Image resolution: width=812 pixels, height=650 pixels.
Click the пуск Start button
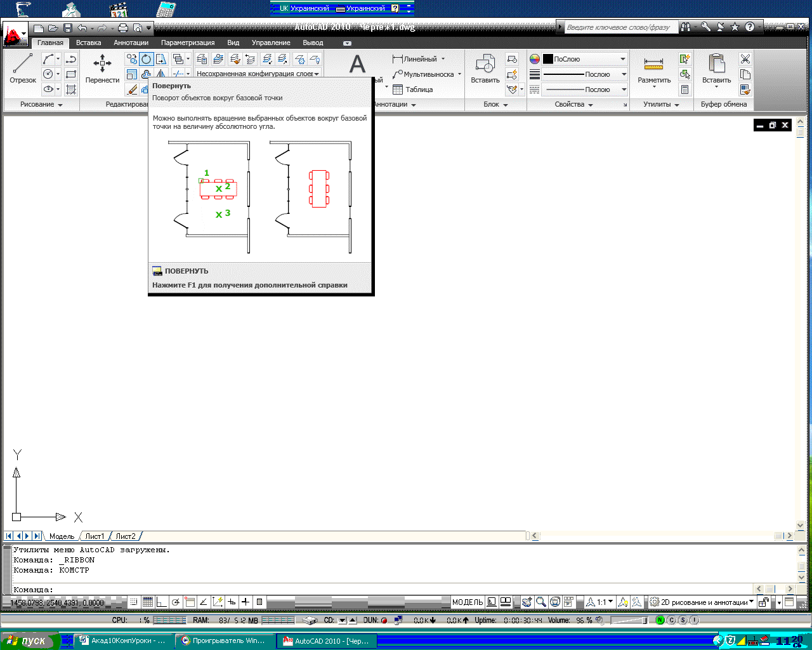coord(29,640)
